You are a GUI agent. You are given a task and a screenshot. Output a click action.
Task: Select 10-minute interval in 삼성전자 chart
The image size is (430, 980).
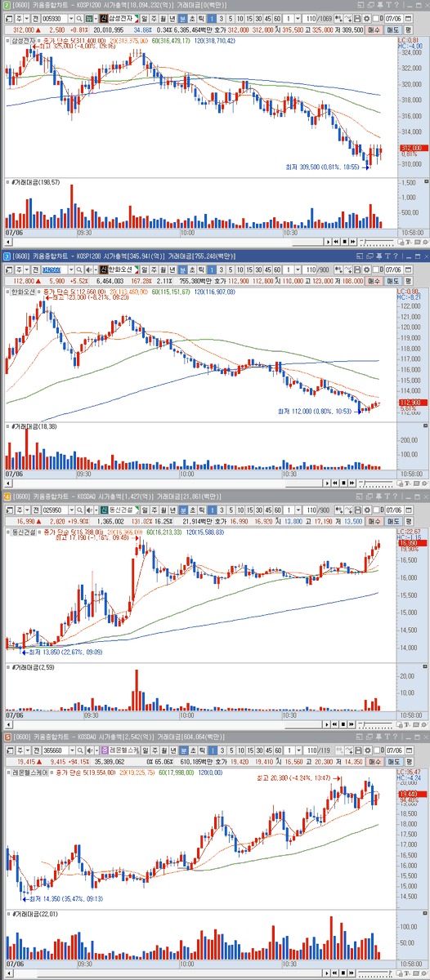[x=240, y=17]
